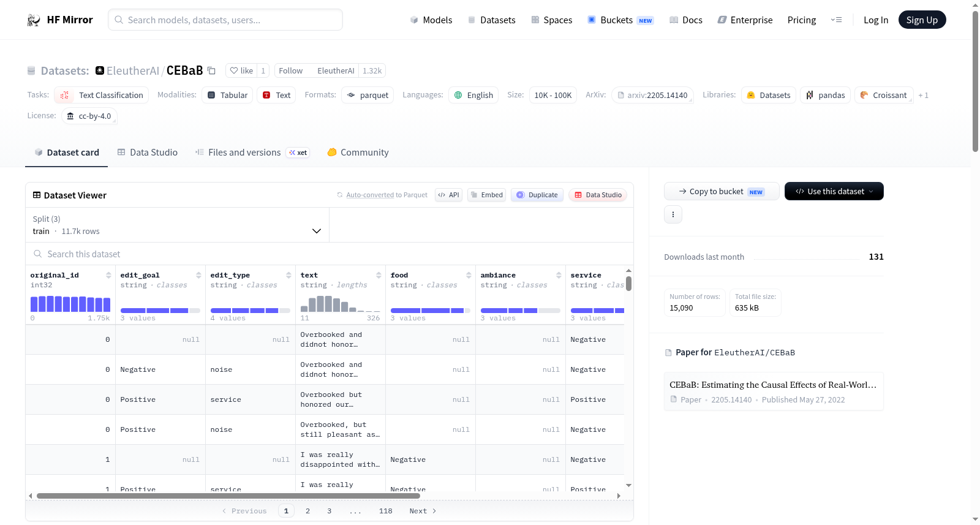Open the Dataset card tab
Screen dimensions: 980x525
67,153
